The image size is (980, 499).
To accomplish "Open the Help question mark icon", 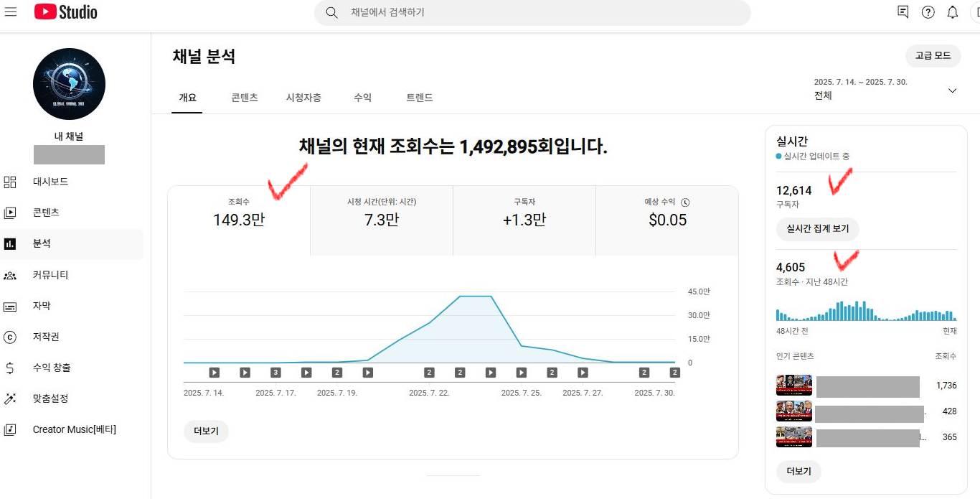I will 928,12.
